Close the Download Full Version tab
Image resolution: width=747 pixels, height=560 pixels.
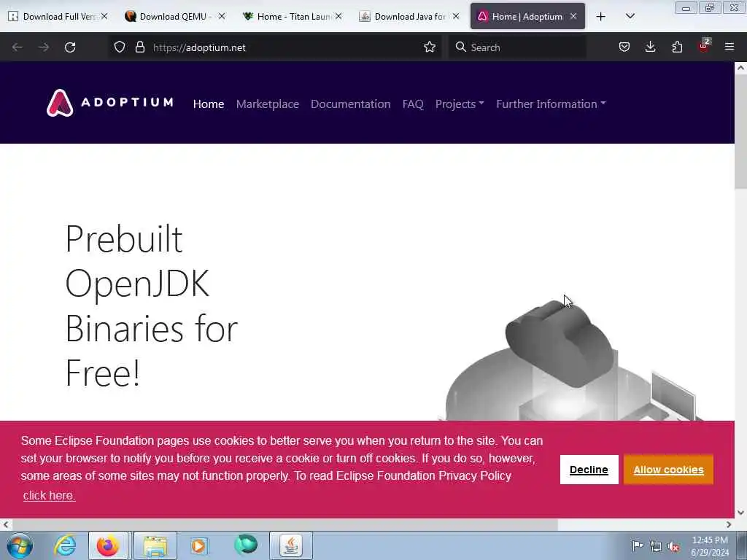pyautogui.click(x=104, y=16)
